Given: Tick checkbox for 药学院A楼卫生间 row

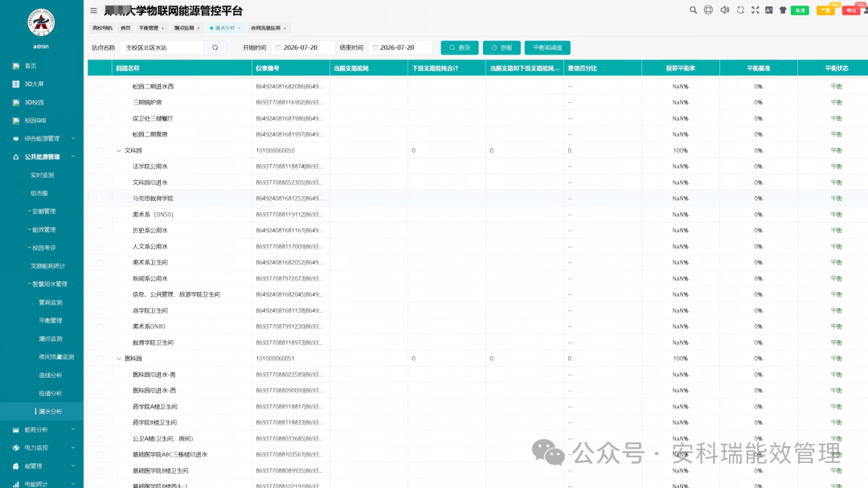Looking at the screenshot, I should point(100,407).
